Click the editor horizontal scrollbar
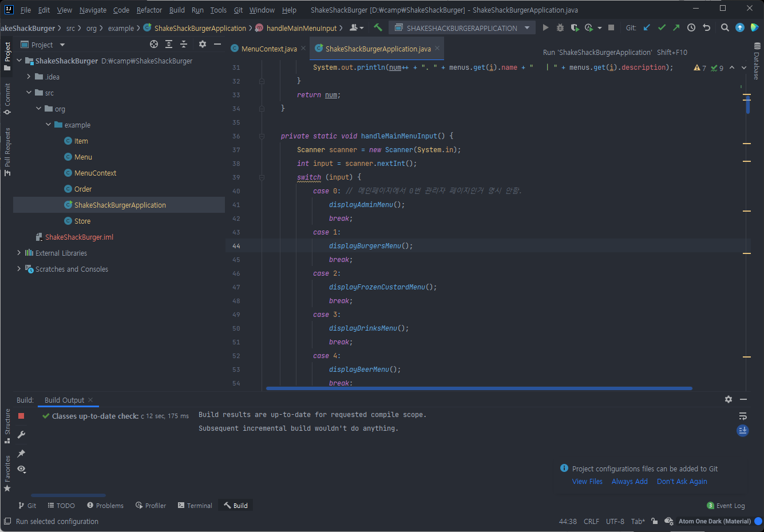This screenshot has height=532, width=764. point(479,388)
